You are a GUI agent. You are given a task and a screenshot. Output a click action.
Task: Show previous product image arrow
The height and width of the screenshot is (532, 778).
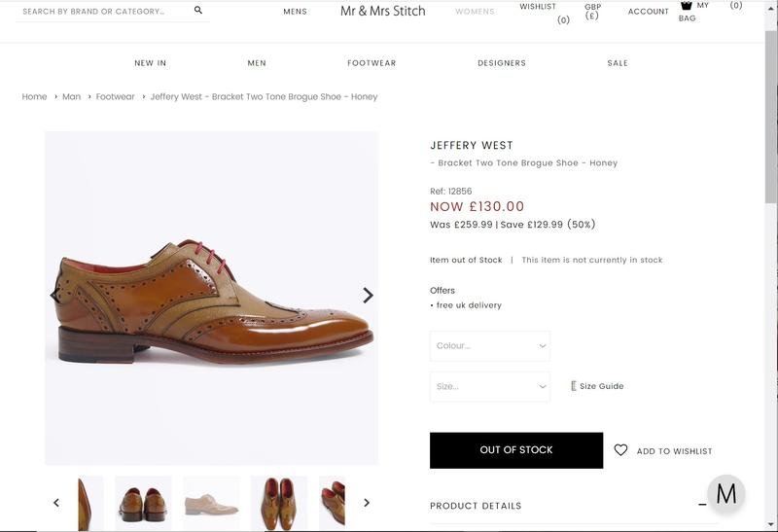pos(55,295)
